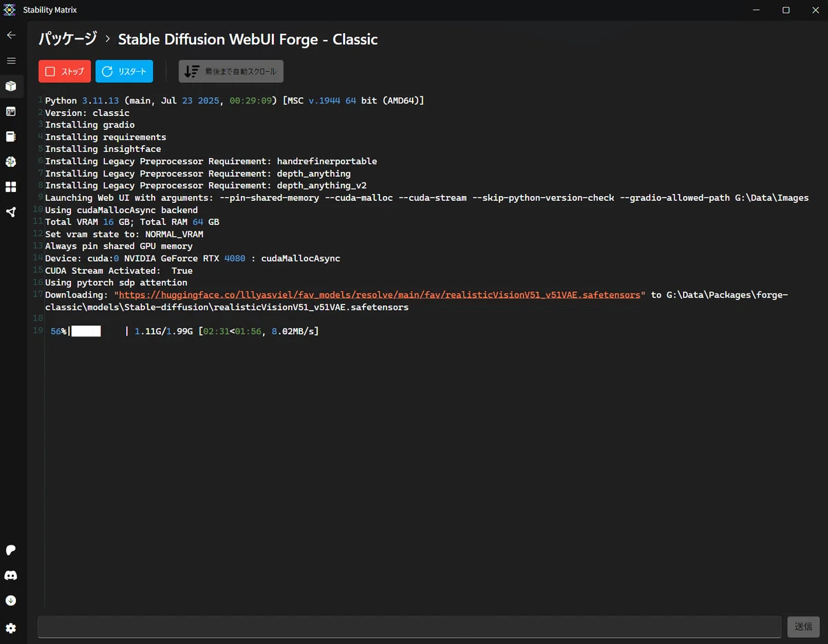Maximize the Stability Matrix window
Screen dimensions: 828x644
[786, 10]
